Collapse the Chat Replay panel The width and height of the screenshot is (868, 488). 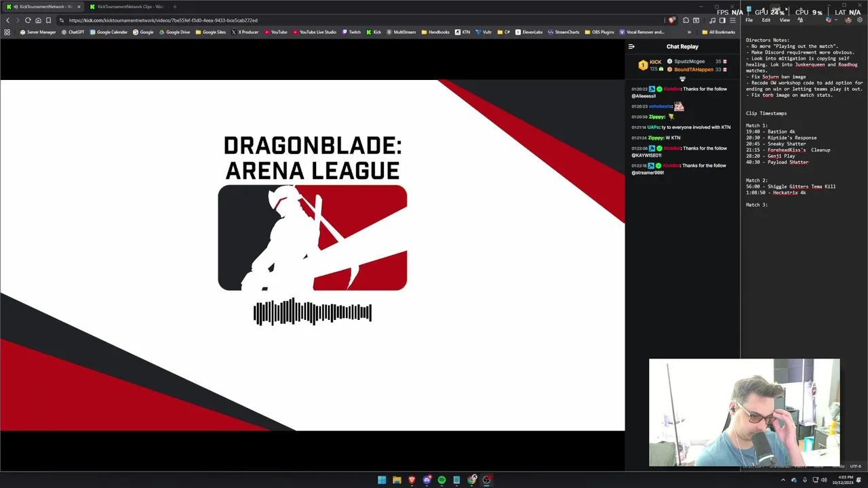[631, 47]
